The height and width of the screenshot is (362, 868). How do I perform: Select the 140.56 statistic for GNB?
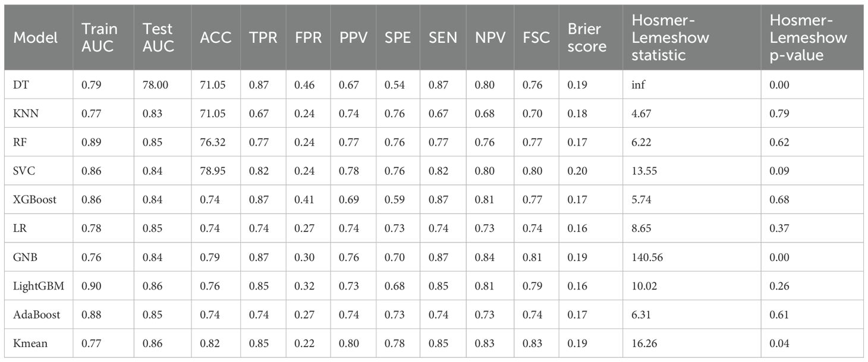point(647,257)
